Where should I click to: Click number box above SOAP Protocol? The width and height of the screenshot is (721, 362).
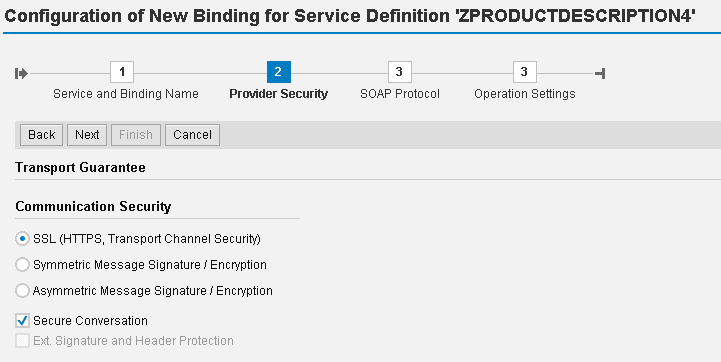tap(400, 72)
